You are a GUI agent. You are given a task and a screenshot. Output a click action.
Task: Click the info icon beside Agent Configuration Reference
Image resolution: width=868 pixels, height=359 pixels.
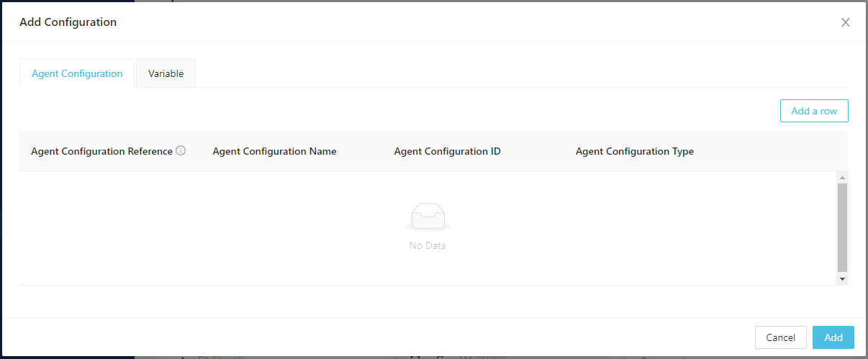pyautogui.click(x=181, y=151)
